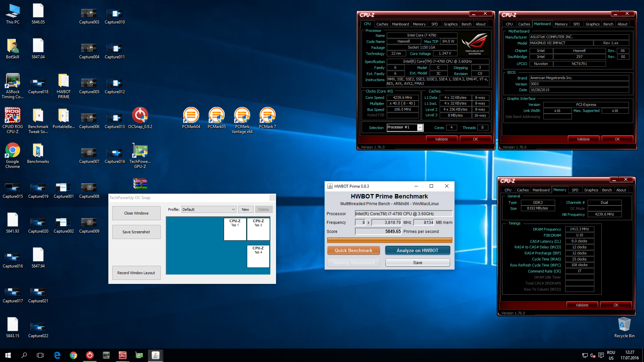Image resolution: width=644 pixels, height=362 pixels.
Task: Open the HWBOT PRIME folder icon
Action: 64,86
